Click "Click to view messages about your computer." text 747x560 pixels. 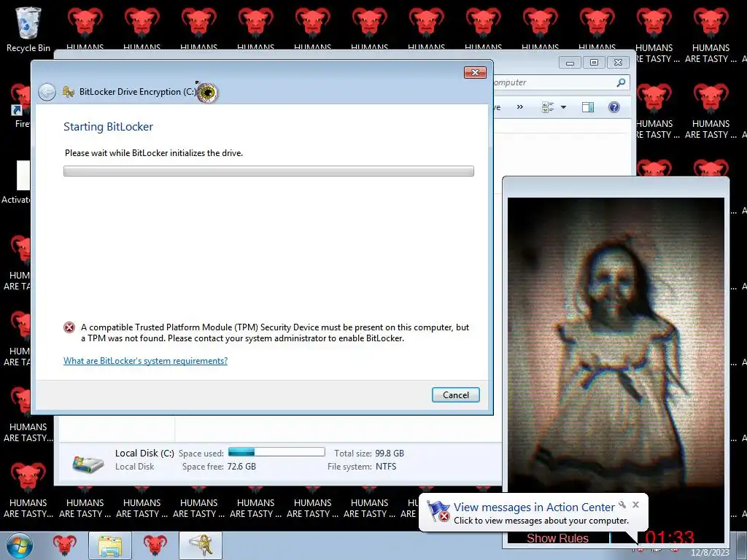pyautogui.click(x=541, y=521)
